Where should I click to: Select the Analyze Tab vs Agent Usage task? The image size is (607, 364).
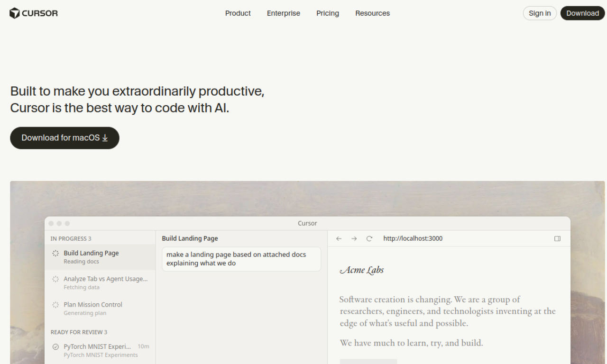[105, 282]
